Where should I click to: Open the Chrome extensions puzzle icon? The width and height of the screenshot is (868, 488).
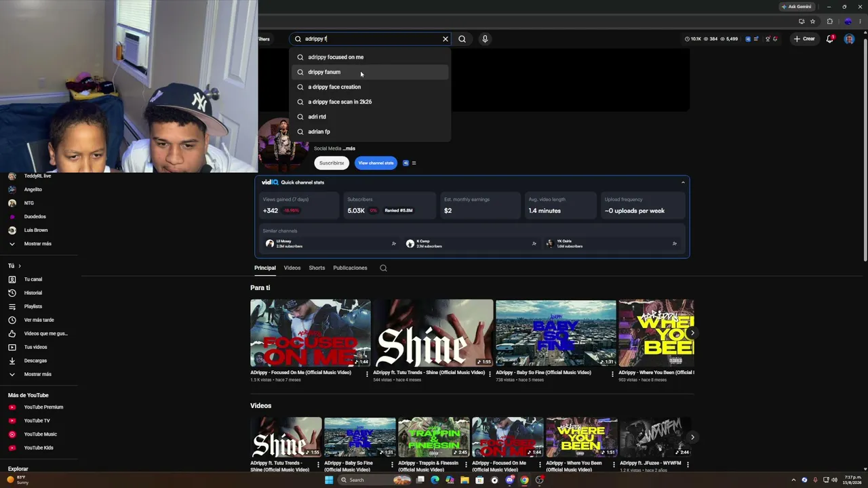pyautogui.click(x=829, y=21)
